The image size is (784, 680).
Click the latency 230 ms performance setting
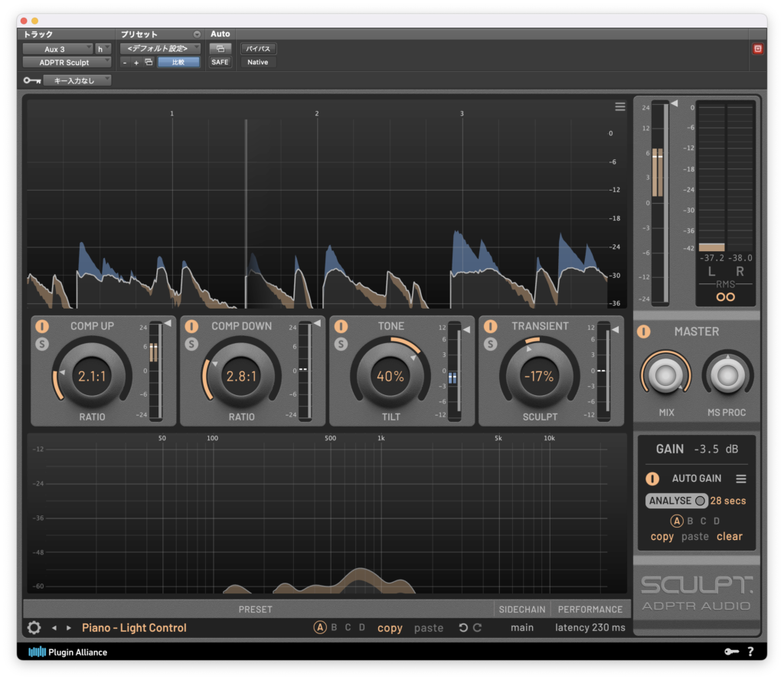pyautogui.click(x=590, y=627)
